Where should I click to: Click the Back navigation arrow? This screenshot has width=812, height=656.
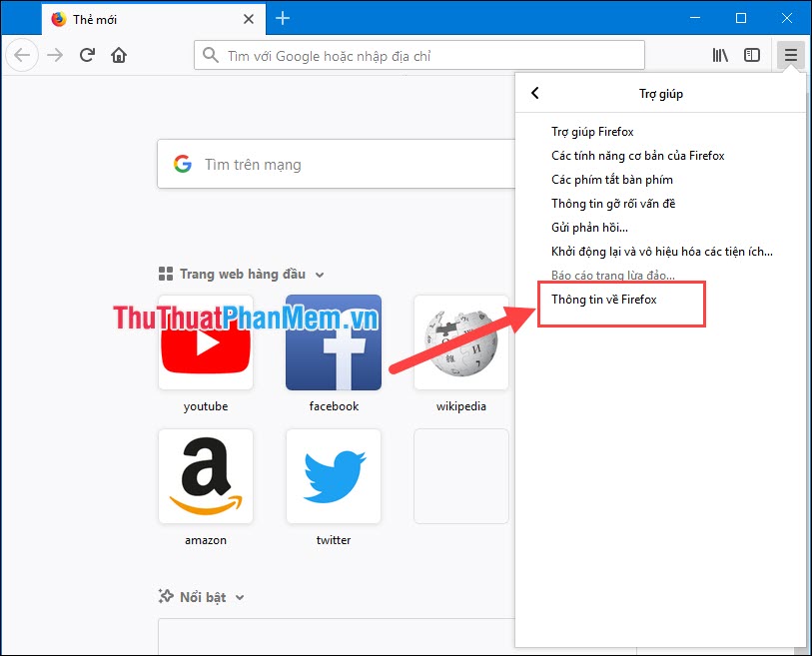tap(22, 55)
